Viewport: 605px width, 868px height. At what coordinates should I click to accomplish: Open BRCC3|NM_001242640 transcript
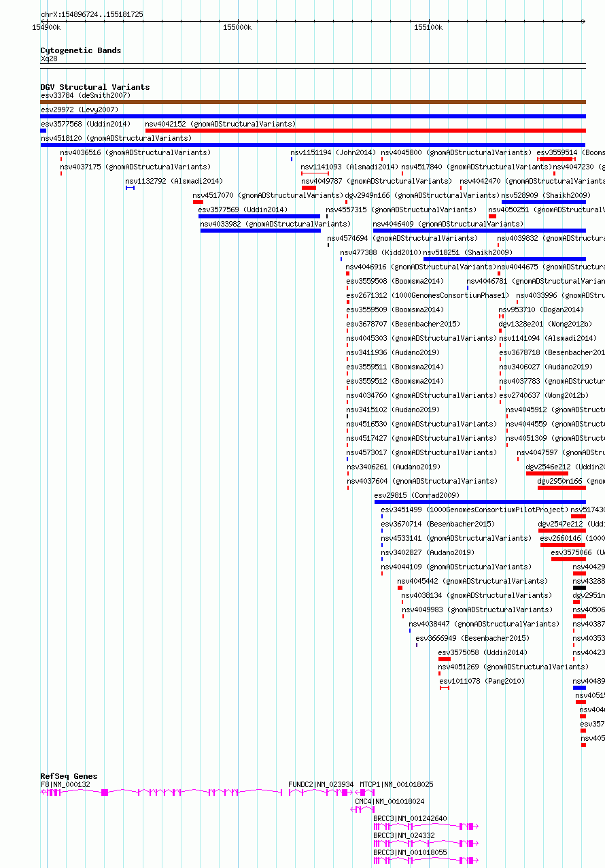[x=410, y=819]
